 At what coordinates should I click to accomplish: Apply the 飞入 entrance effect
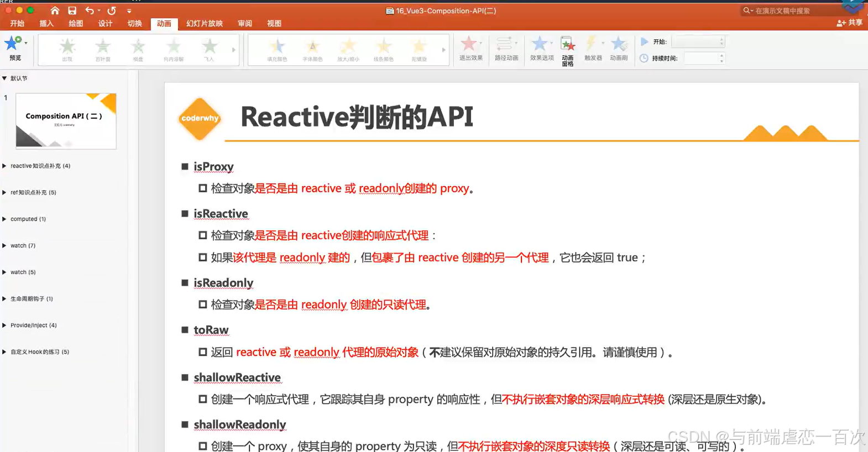209,50
